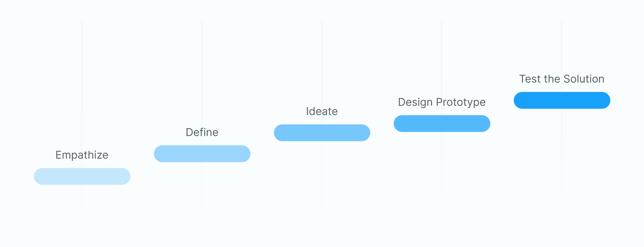Screen dimensions: 644x247
Task: Click the Define label text
Action: 202,132
